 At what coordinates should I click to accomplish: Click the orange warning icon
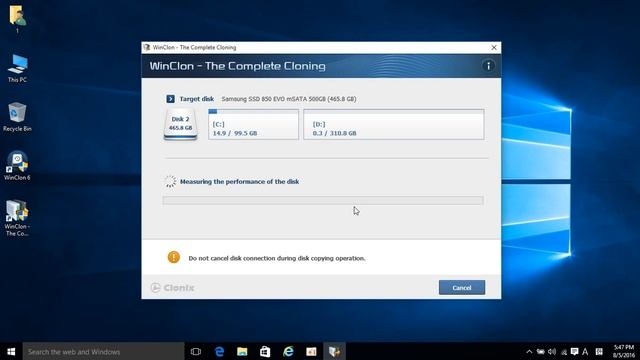[173, 257]
